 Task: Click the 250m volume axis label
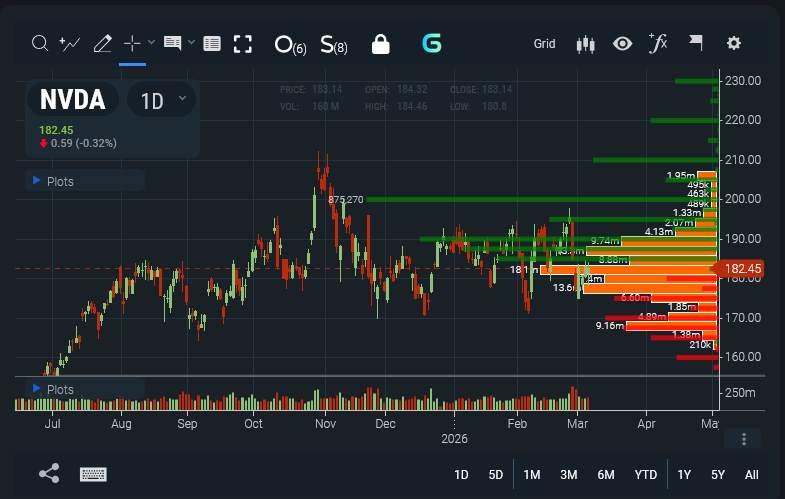740,393
